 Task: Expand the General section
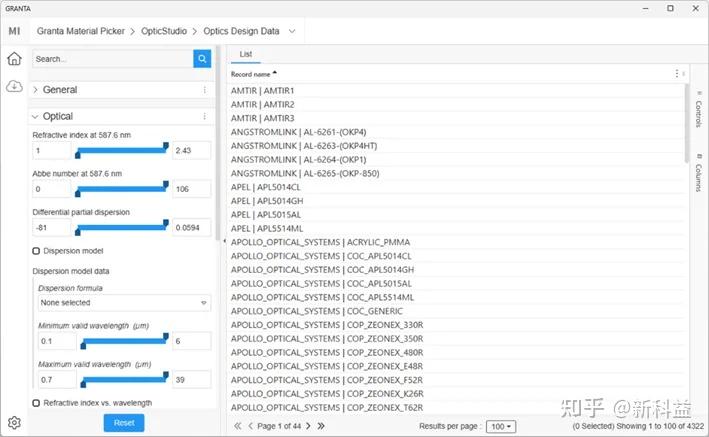(x=35, y=90)
